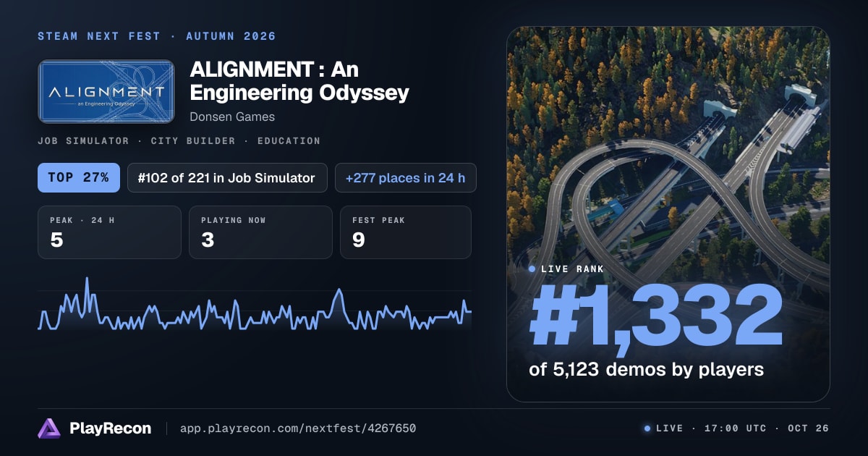Click the #102 of 221 in Job Simulator badge
868x456 pixels.
[227, 177]
